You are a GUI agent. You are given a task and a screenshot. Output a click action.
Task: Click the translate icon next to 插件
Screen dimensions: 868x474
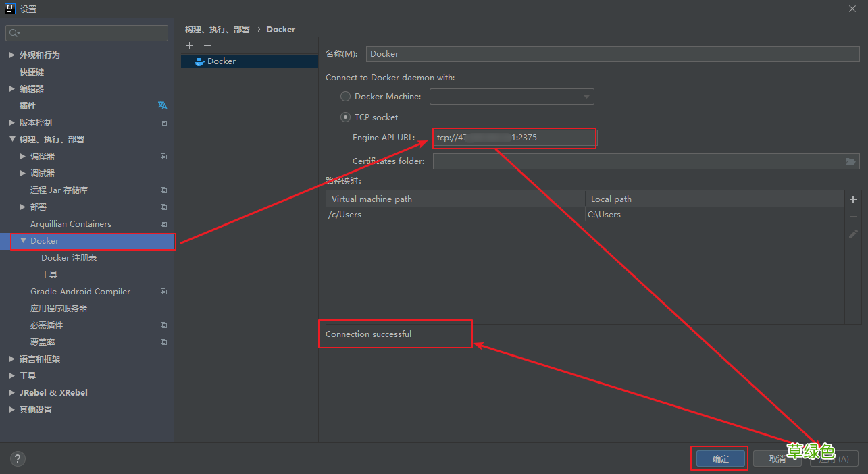tap(163, 105)
